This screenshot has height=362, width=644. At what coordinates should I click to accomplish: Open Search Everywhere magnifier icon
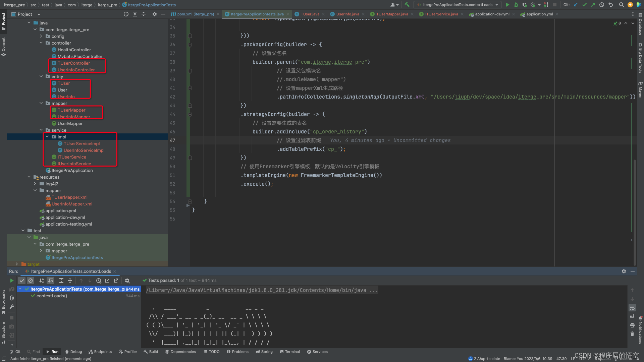[x=621, y=5]
